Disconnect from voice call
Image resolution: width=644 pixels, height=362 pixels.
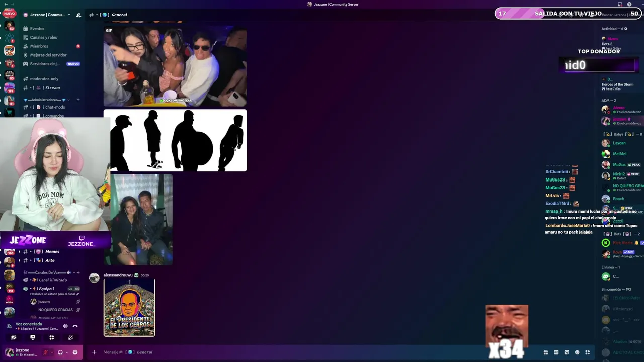pos(75,326)
